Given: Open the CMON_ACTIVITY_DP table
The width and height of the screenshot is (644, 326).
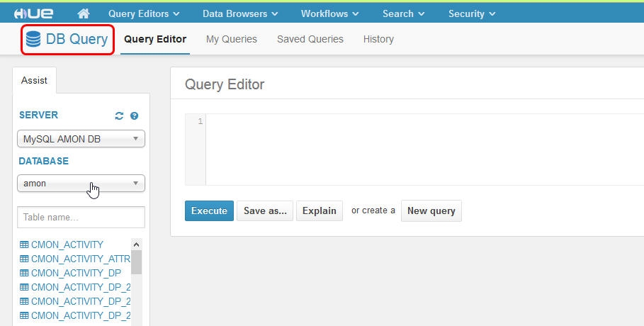Looking at the screenshot, I should 77,273.
